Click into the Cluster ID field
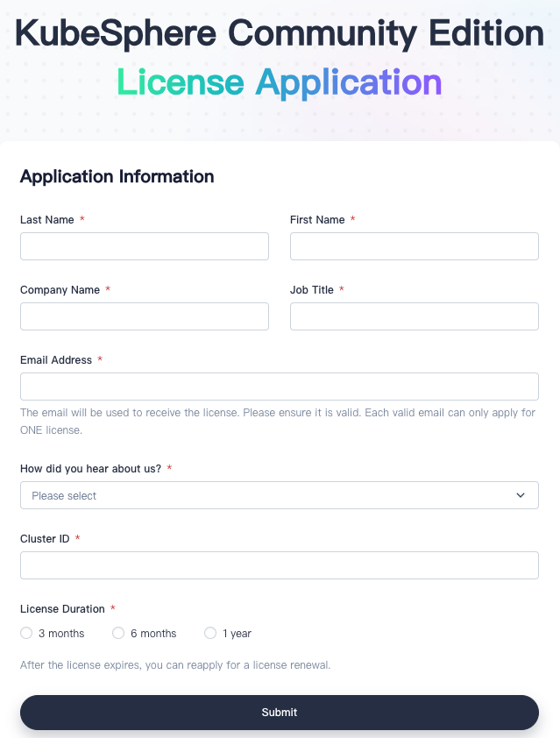This screenshot has height=738, width=560. (x=279, y=564)
